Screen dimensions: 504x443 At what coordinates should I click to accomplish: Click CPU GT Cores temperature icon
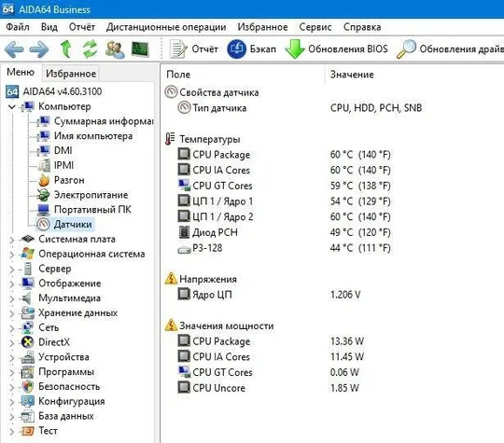pos(184,186)
